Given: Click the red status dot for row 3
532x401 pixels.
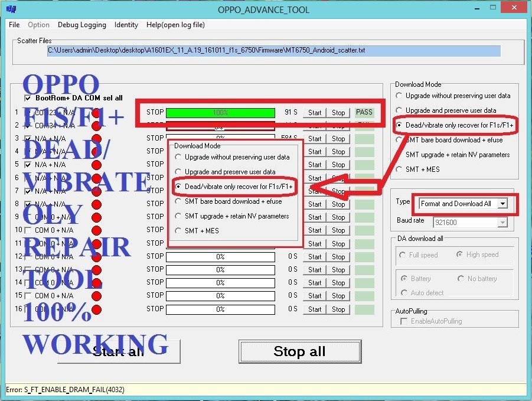Looking at the screenshot, I should point(97,139).
